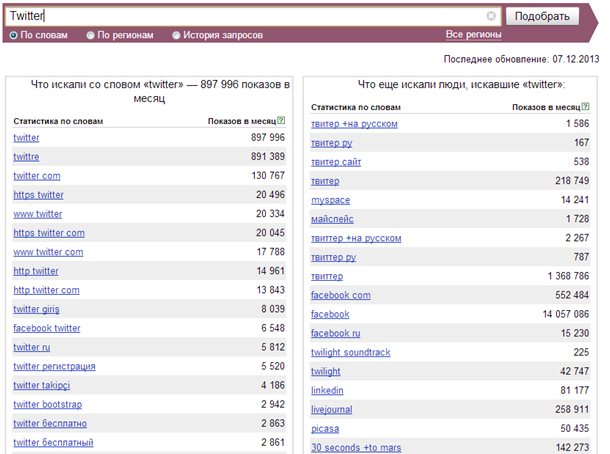The height and width of the screenshot is (454, 610).
Task: Click the value '1 368 786' for твиттер
Action: pyautogui.click(x=568, y=276)
